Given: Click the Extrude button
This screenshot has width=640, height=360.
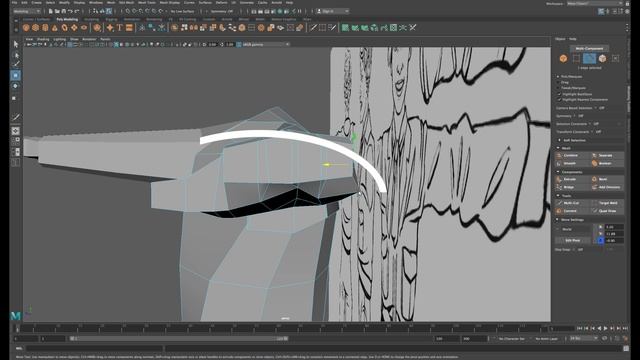Looking at the screenshot, I should [571, 179].
